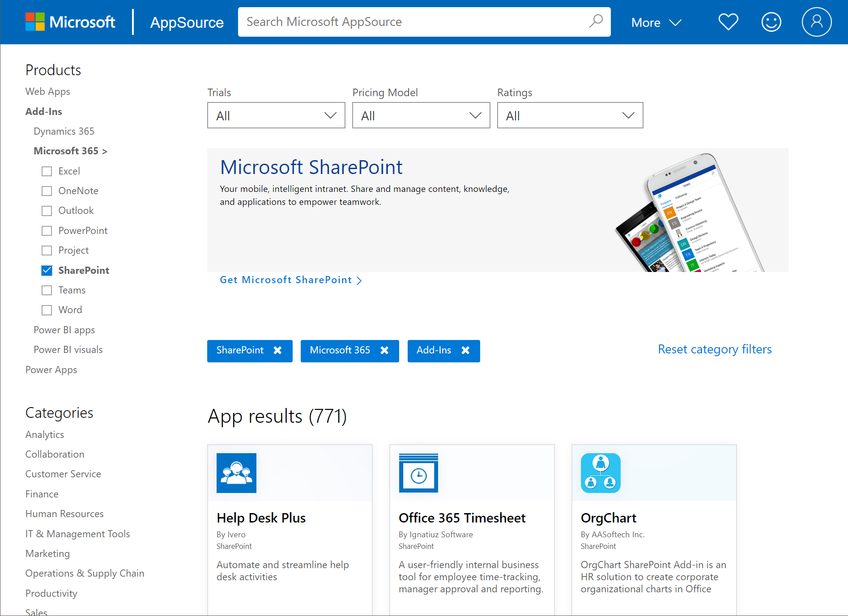Open the Ratings filter dropdown
The width and height of the screenshot is (848, 616).
click(570, 115)
